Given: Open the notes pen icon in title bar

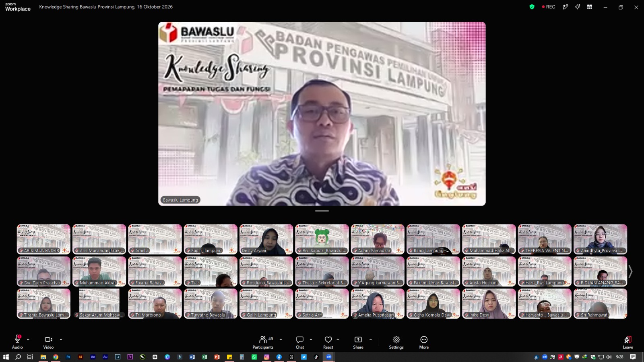Looking at the screenshot, I should (x=566, y=7).
